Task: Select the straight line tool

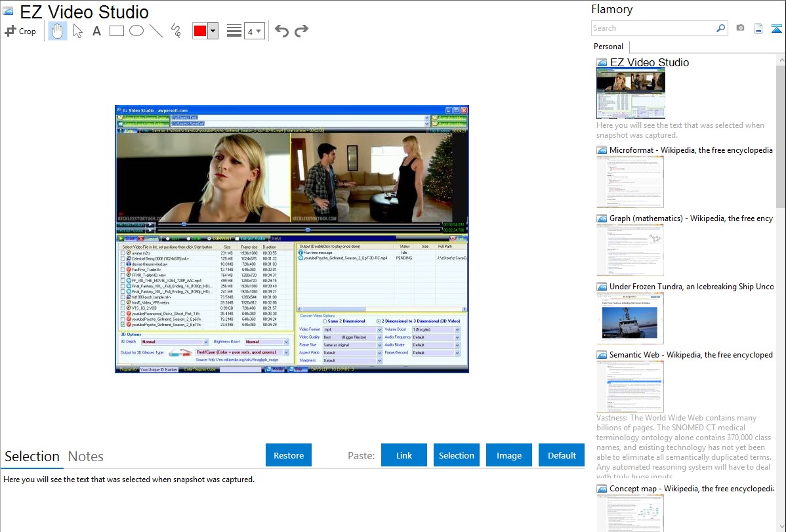Action: [156, 31]
